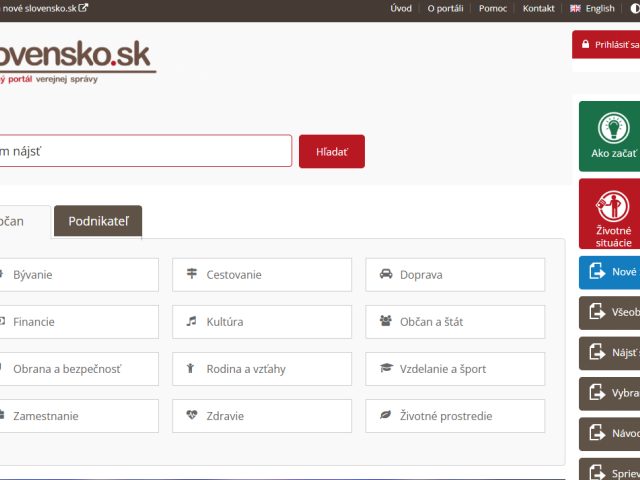Click the red Hľadať search button
The image size is (640, 480).
click(x=332, y=151)
